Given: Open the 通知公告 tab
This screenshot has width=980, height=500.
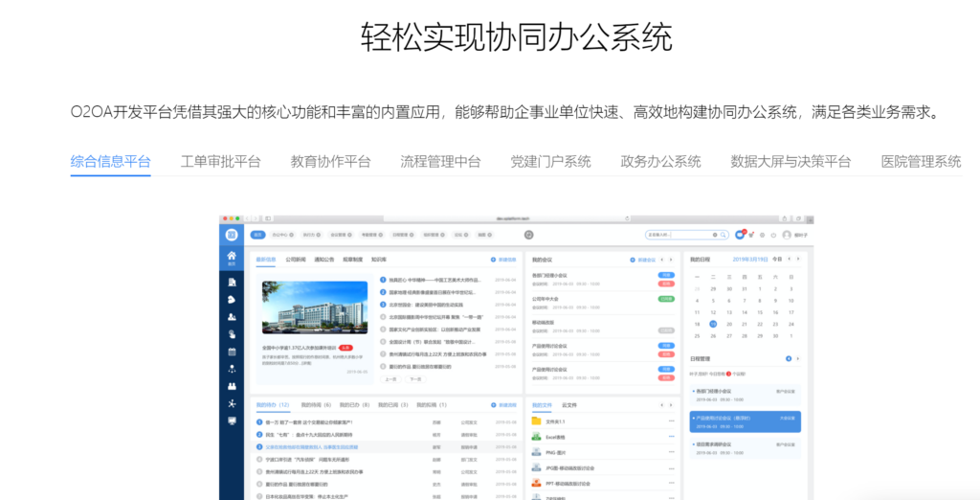Looking at the screenshot, I should (323, 259).
